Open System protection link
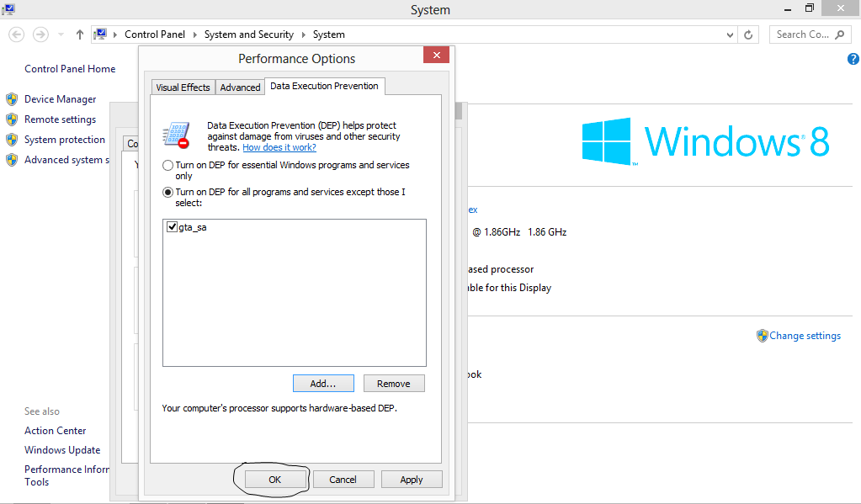 click(x=65, y=140)
